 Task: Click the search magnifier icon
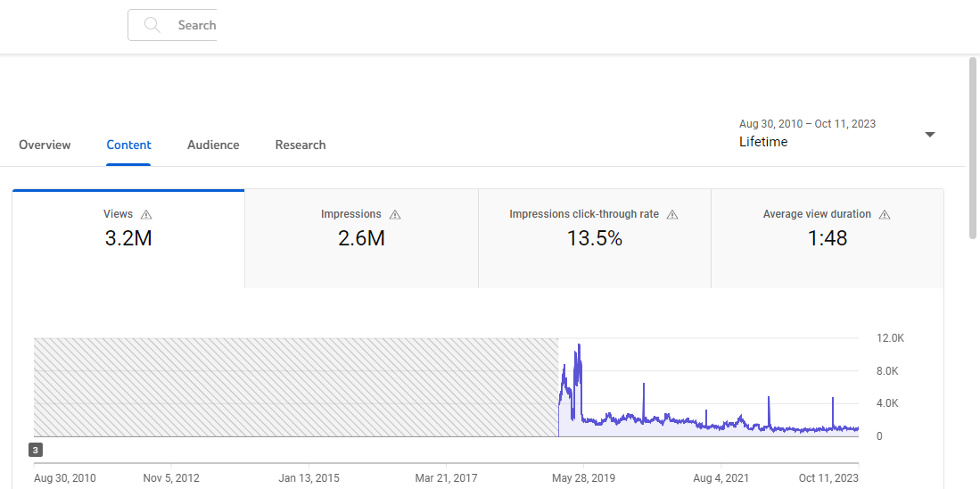coord(152,25)
